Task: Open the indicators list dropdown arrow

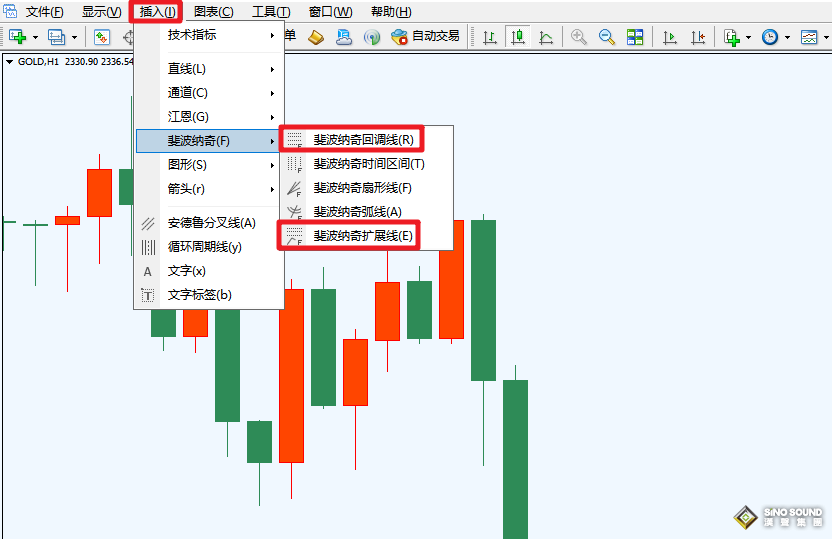Action: [749, 37]
